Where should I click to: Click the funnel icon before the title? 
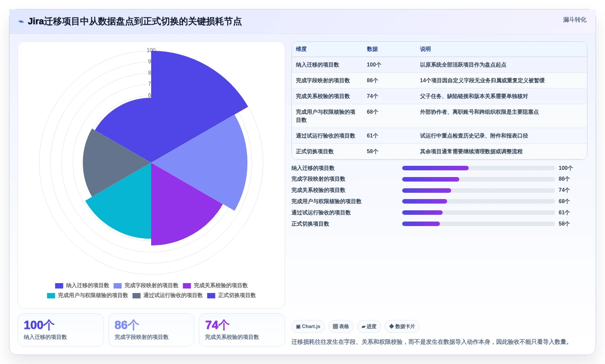[21, 21]
